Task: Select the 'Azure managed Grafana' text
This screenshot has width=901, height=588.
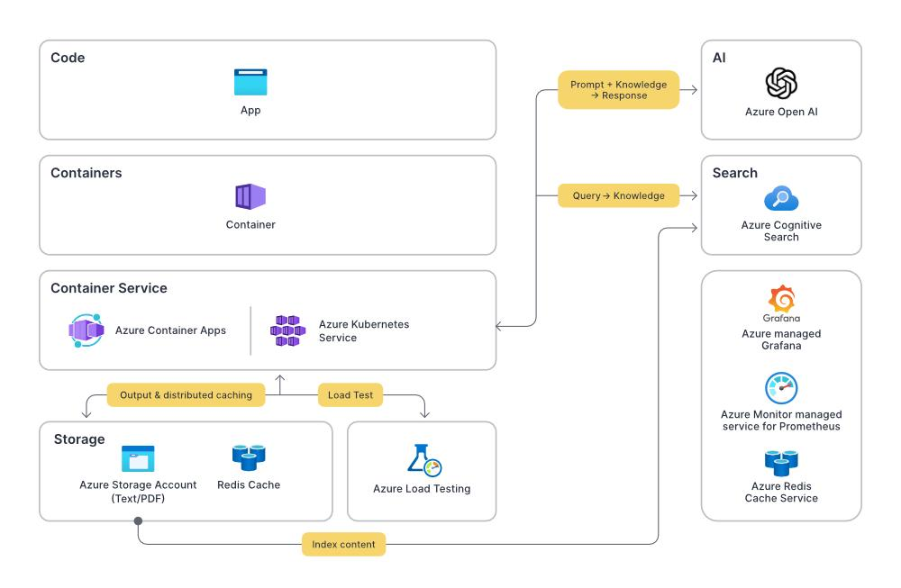Action: [781, 339]
